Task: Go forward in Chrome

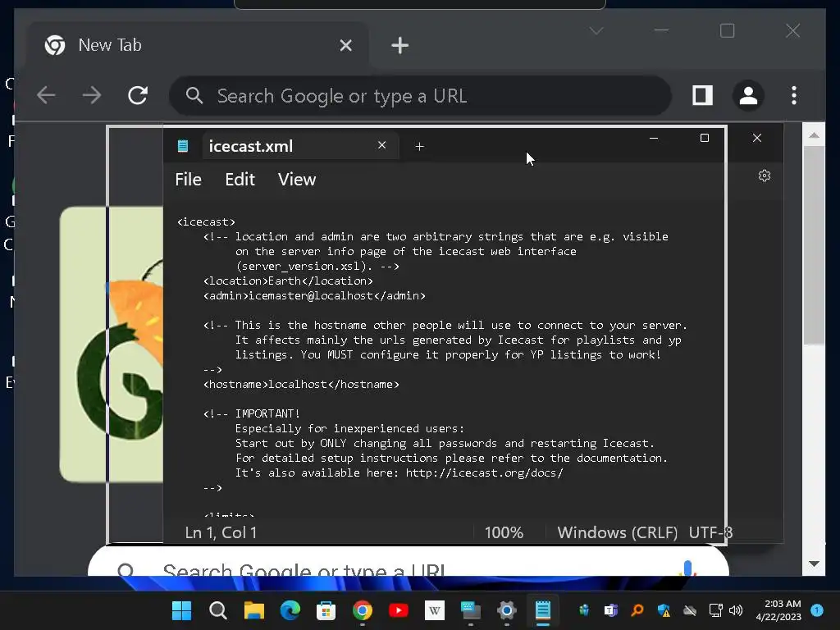Action: (92, 95)
